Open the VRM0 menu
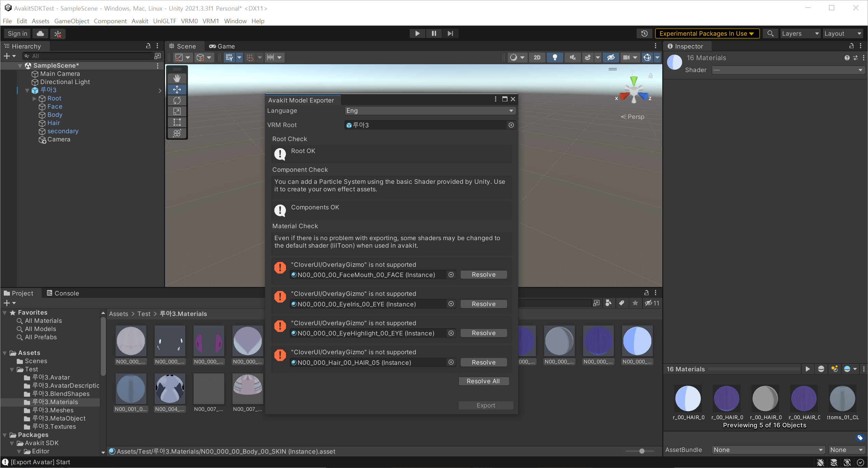This screenshot has height=468, width=868. pyautogui.click(x=189, y=21)
